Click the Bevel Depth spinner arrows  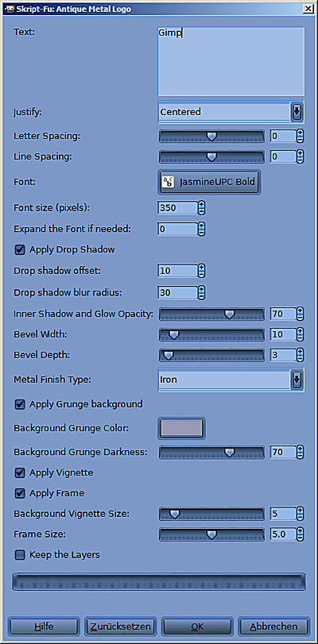(x=301, y=355)
